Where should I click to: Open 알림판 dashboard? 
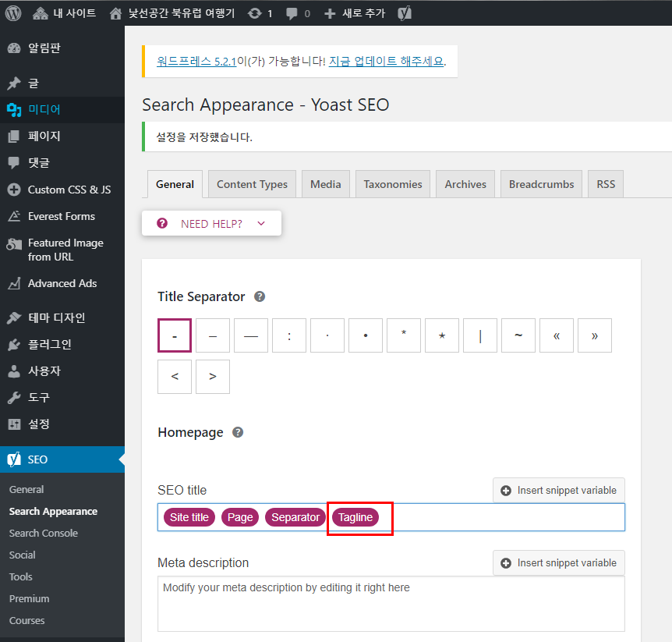pos(62,48)
